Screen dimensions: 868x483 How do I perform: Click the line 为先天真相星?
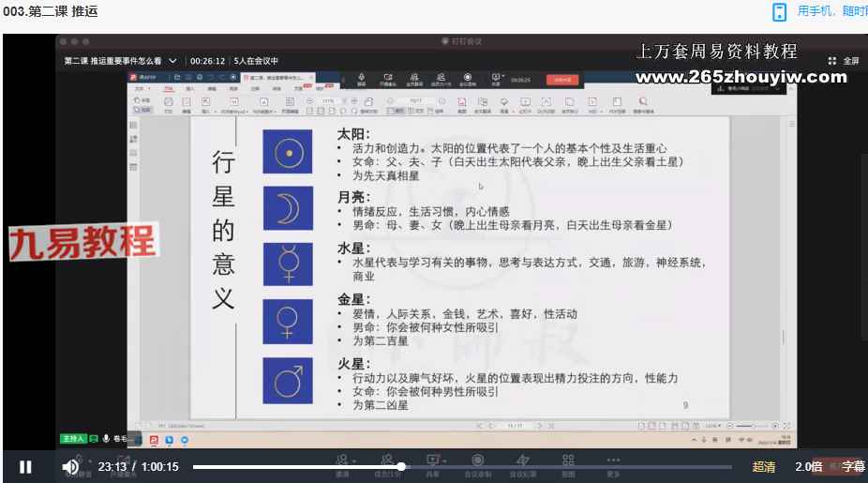tap(386, 176)
